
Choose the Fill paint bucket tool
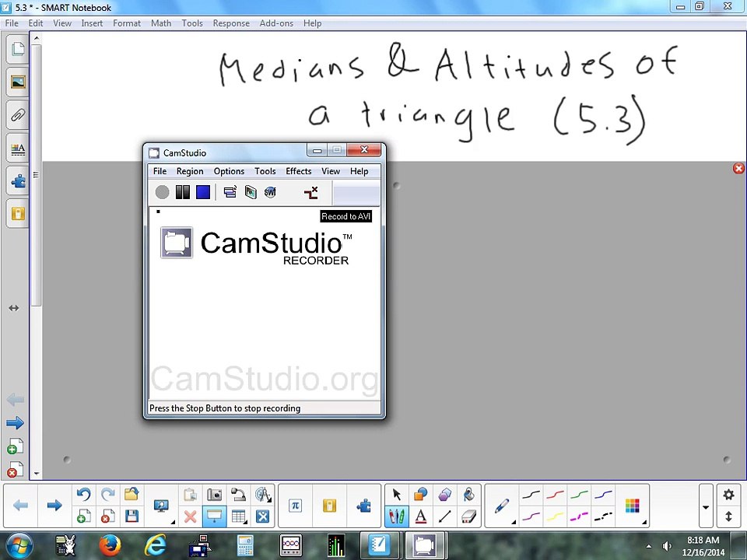click(x=468, y=495)
